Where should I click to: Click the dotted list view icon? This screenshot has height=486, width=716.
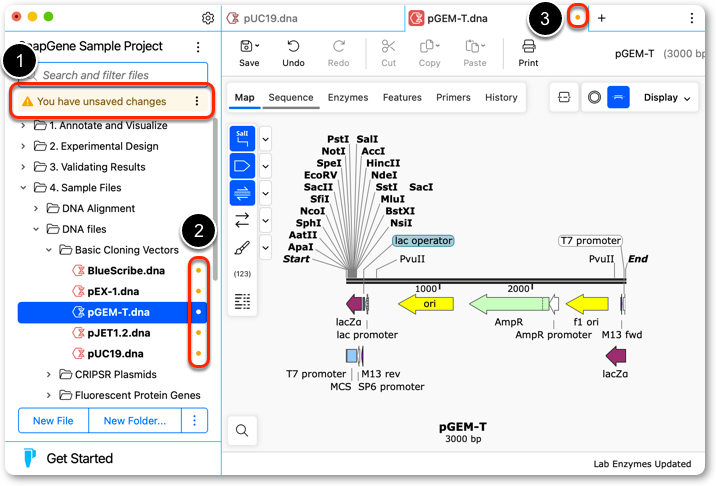(242, 301)
